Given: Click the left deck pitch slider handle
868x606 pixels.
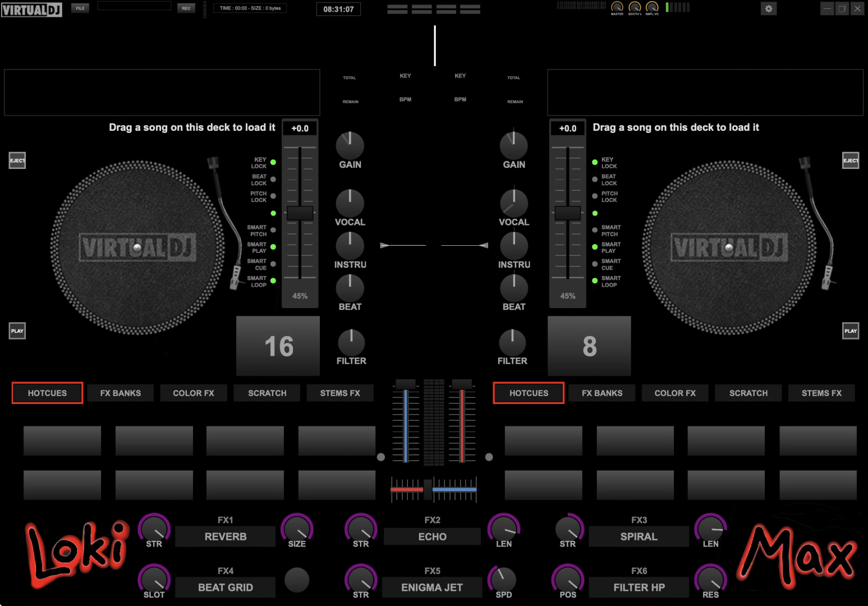Looking at the screenshot, I should 300,213.
